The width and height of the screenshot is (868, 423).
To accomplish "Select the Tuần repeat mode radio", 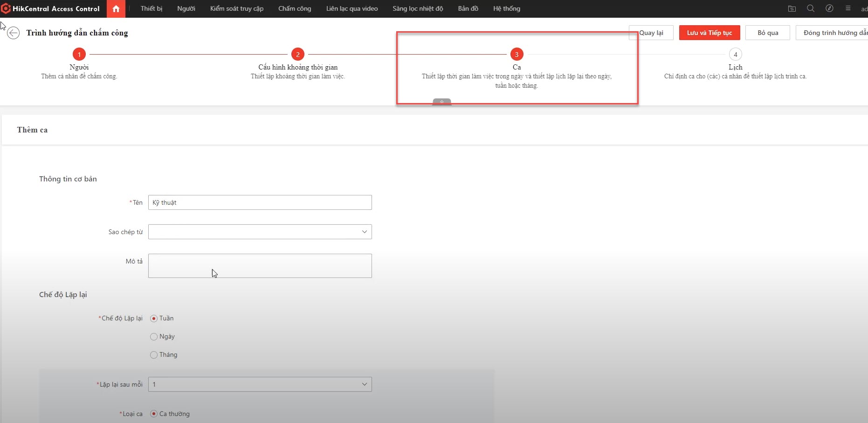I will (154, 319).
